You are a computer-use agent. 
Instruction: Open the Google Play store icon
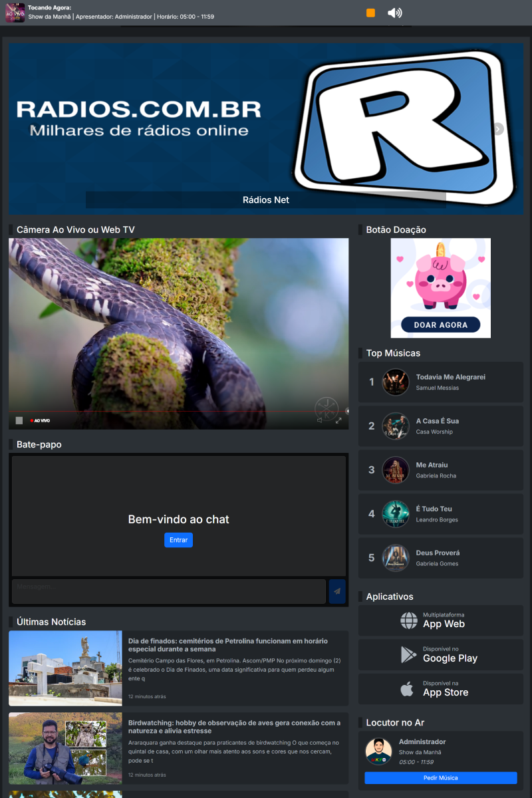[x=409, y=655]
